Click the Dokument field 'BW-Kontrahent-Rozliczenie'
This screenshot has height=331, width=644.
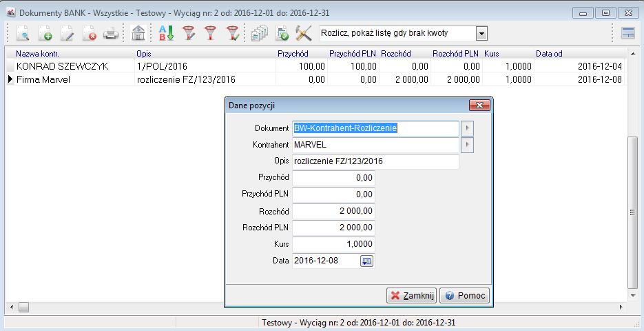[x=375, y=128]
